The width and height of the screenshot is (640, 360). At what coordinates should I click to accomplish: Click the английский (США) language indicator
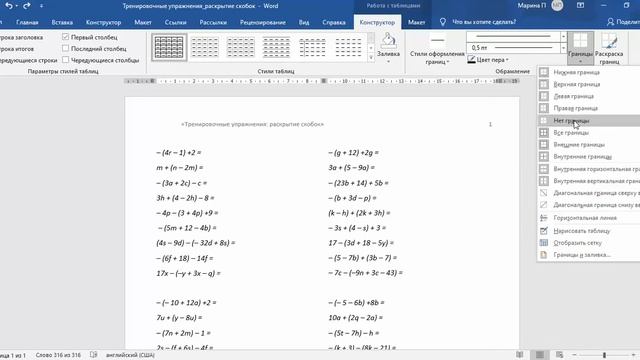[x=130, y=355]
